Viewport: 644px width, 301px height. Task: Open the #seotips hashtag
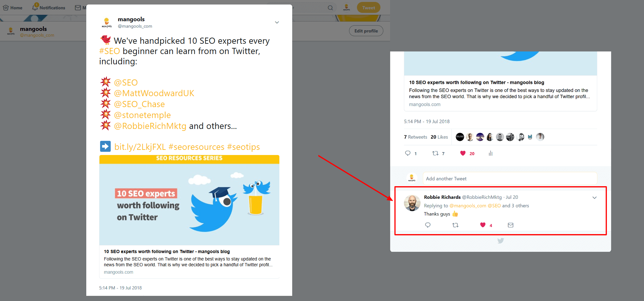243,147
